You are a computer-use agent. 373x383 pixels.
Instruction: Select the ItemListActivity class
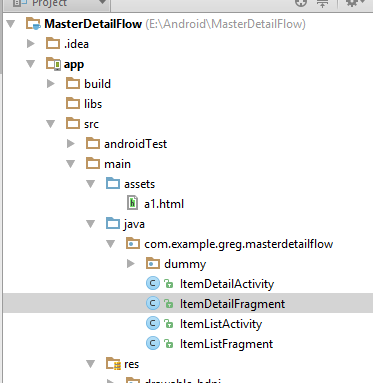[221, 324]
